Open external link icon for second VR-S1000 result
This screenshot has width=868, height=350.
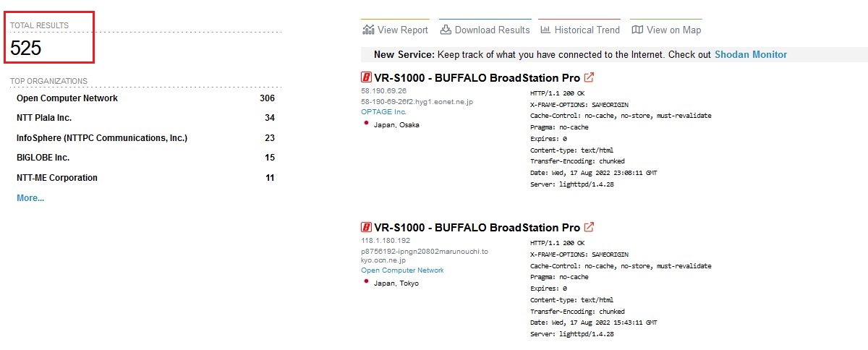pyautogui.click(x=590, y=227)
